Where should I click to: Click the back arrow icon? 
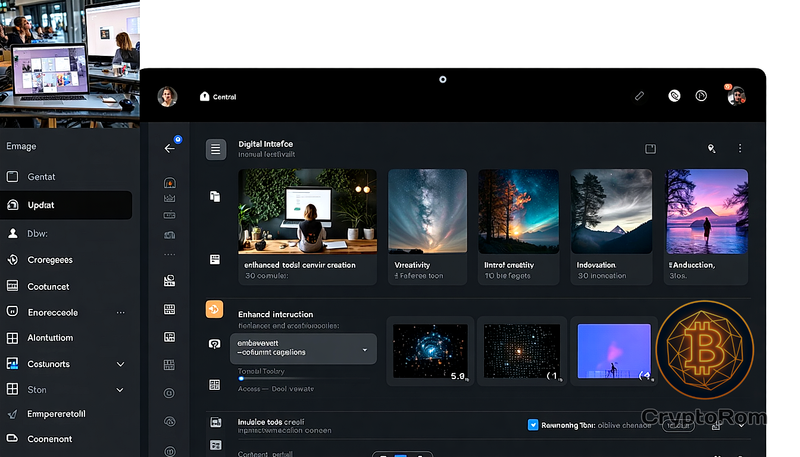(x=169, y=148)
